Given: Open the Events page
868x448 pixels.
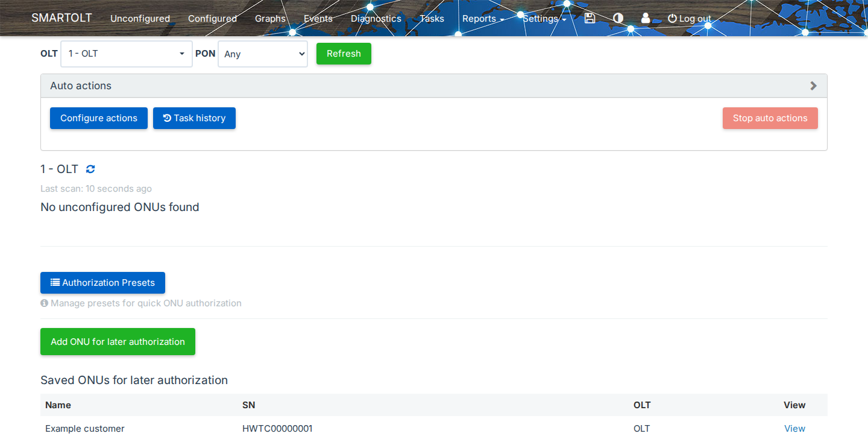Looking at the screenshot, I should [x=318, y=19].
